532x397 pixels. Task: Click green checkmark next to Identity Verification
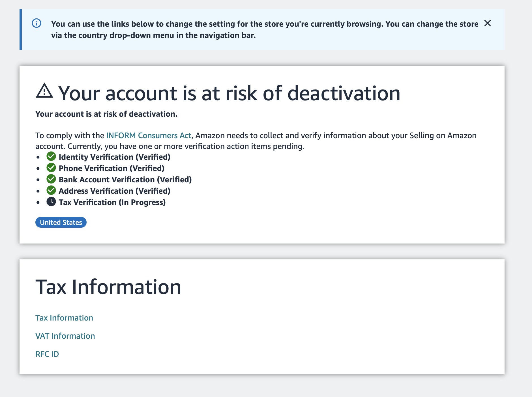click(51, 156)
